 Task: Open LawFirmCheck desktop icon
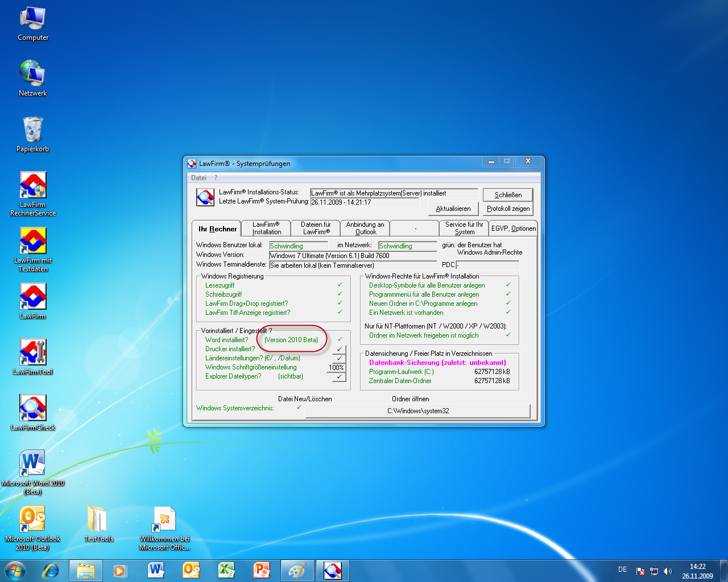33,408
